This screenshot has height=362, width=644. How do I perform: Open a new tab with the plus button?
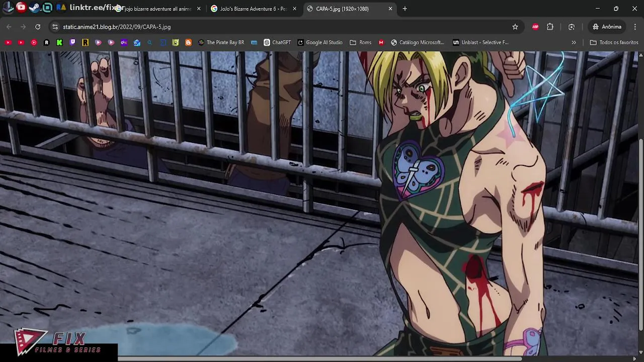[x=405, y=9]
